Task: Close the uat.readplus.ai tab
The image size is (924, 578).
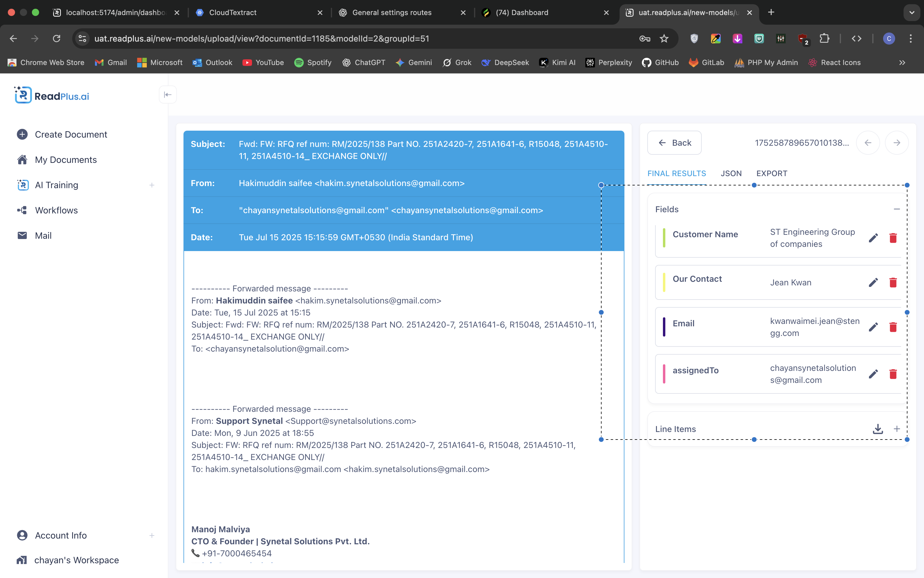Action: [x=750, y=13]
